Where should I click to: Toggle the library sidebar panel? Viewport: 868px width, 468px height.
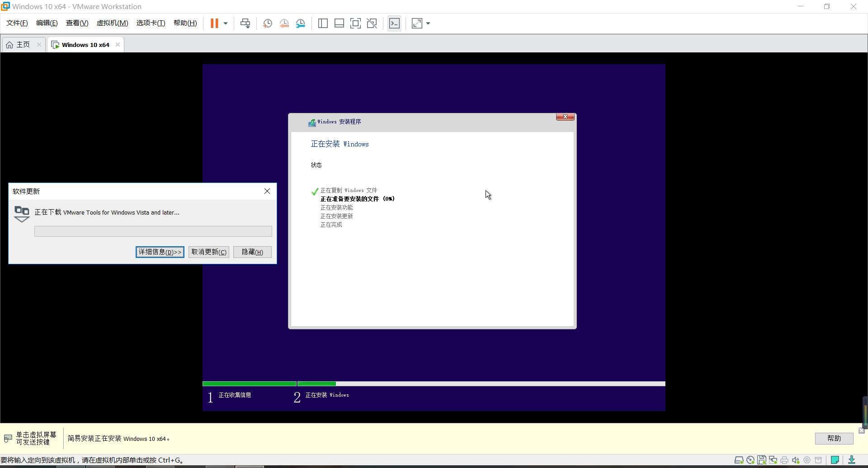323,23
